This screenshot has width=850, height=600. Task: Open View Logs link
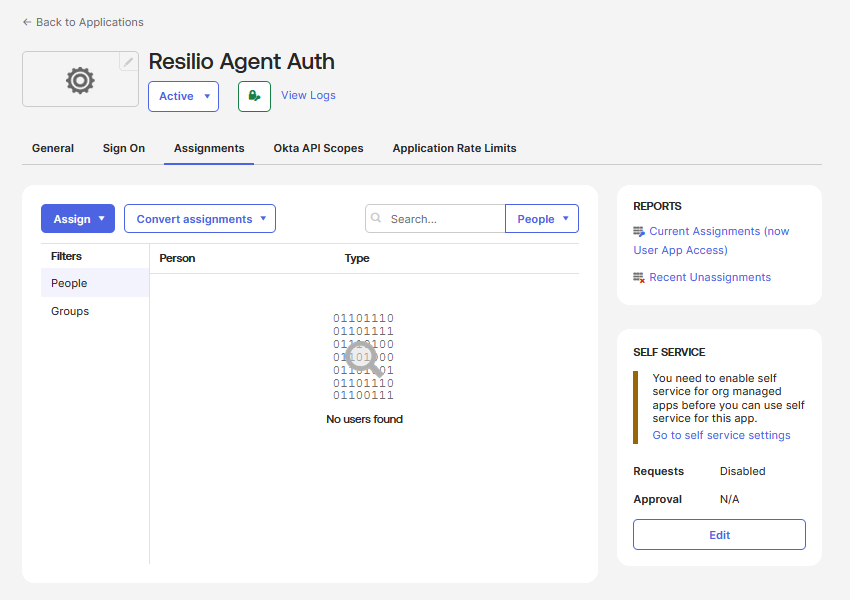tap(308, 95)
